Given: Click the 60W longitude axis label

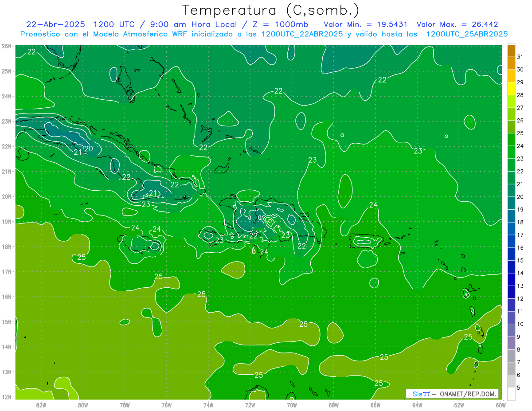Looking at the screenshot, I should (x=501, y=405).
